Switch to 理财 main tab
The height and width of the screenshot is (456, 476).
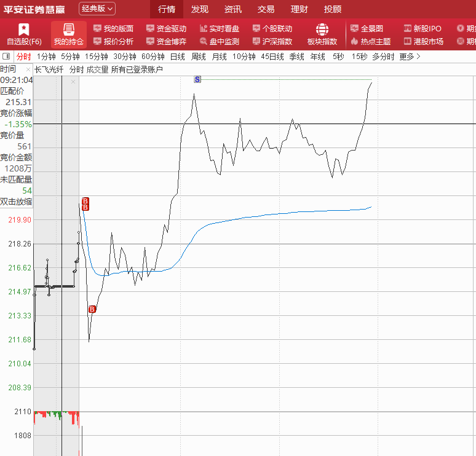point(299,9)
